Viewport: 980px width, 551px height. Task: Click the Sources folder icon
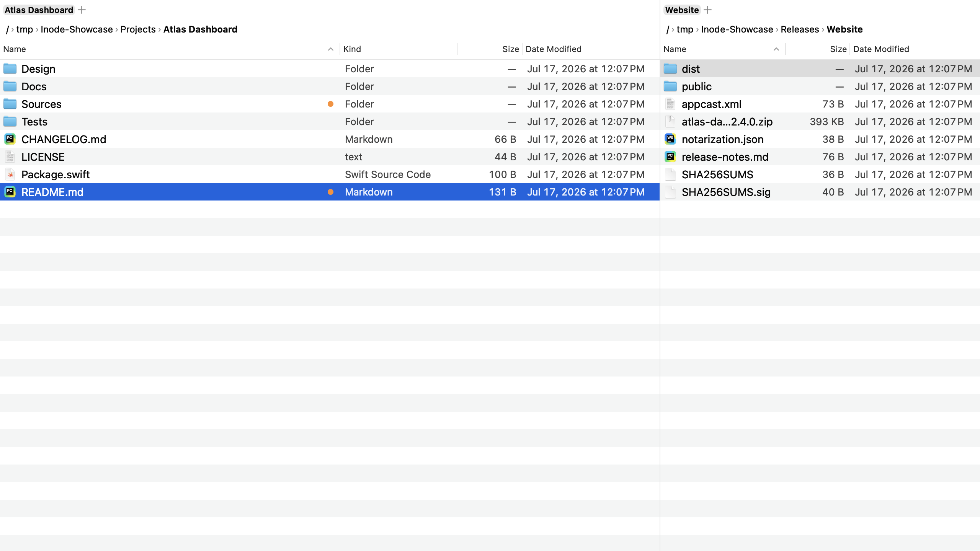[10, 104]
